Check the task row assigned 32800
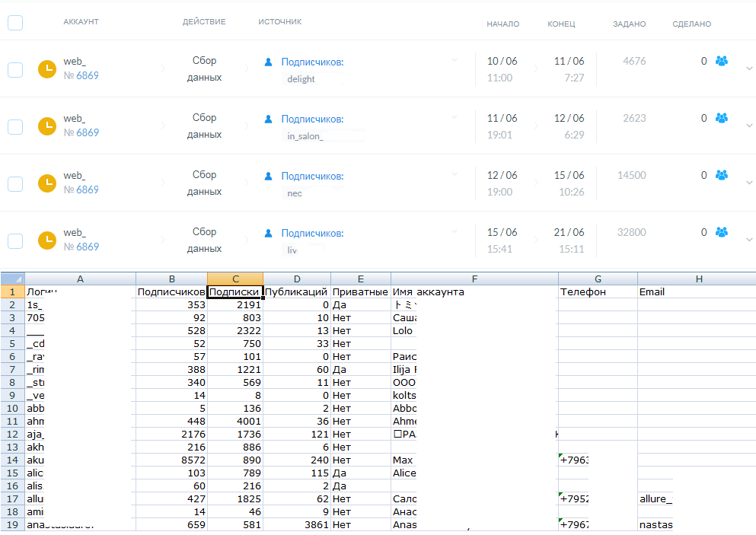Image resolution: width=756 pixels, height=535 pixels. [15, 240]
